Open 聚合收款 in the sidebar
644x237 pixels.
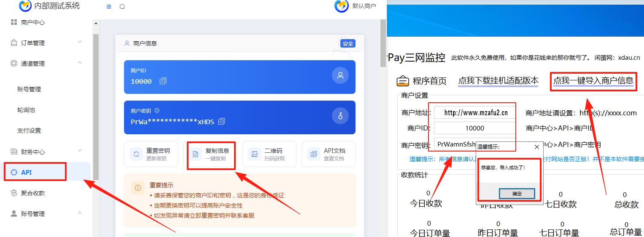[x=33, y=193]
